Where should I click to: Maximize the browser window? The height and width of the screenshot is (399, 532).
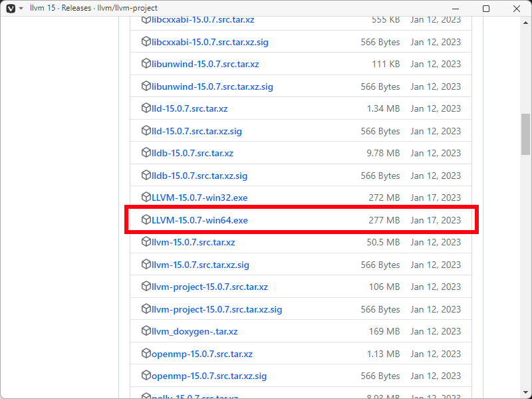[486, 9]
